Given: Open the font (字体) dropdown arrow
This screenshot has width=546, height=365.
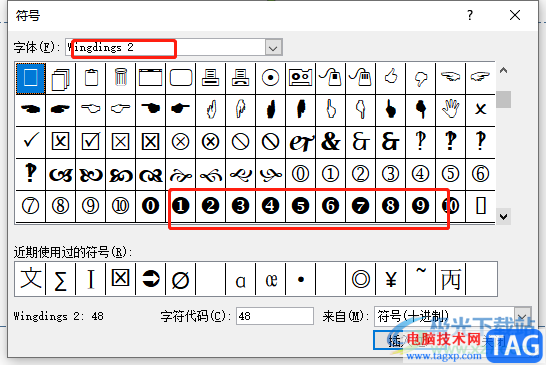Looking at the screenshot, I should (x=273, y=48).
